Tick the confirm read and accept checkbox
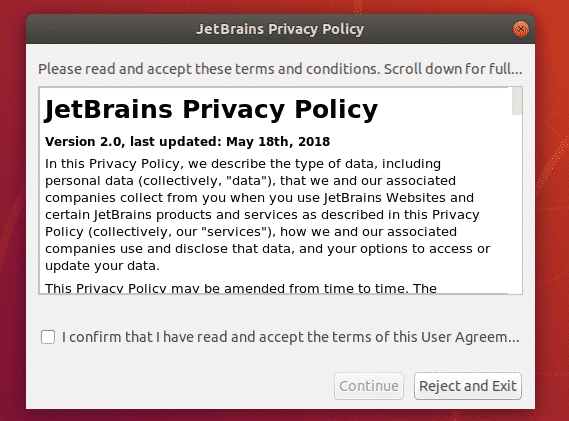 click(x=48, y=337)
